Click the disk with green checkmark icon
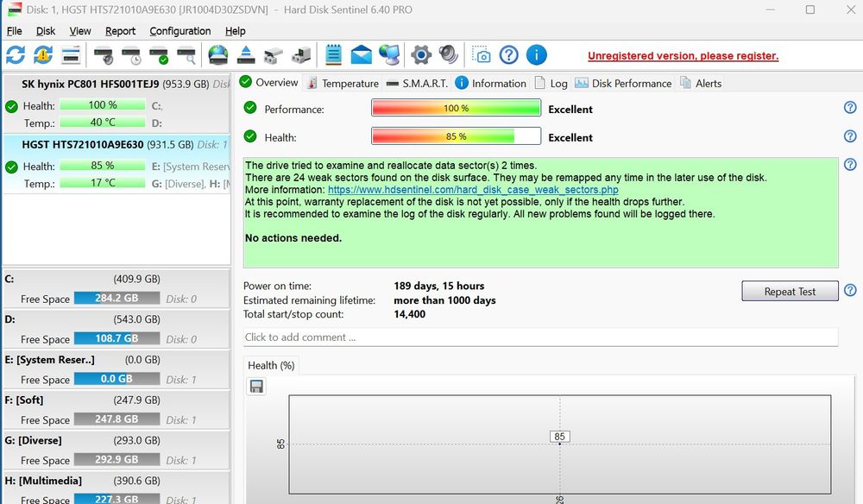 click(159, 55)
